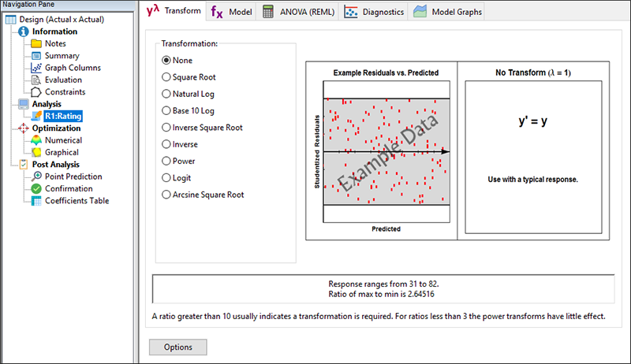Click the Options button
The image size is (631, 364).
pyautogui.click(x=178, y=347)
